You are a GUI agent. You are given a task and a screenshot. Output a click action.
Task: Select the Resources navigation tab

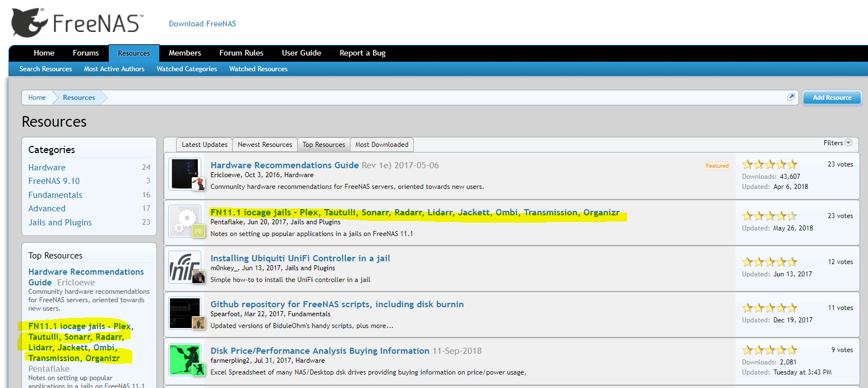pos(134,53)
